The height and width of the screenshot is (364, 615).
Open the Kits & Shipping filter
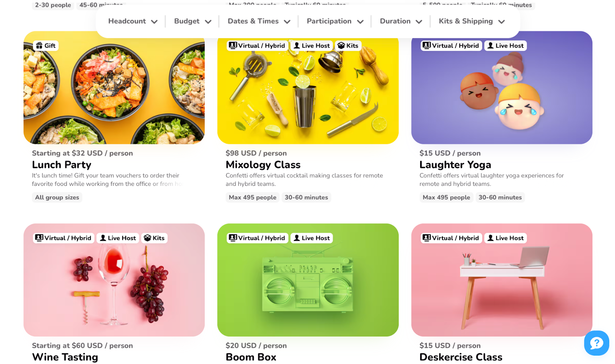coord(472,21)
